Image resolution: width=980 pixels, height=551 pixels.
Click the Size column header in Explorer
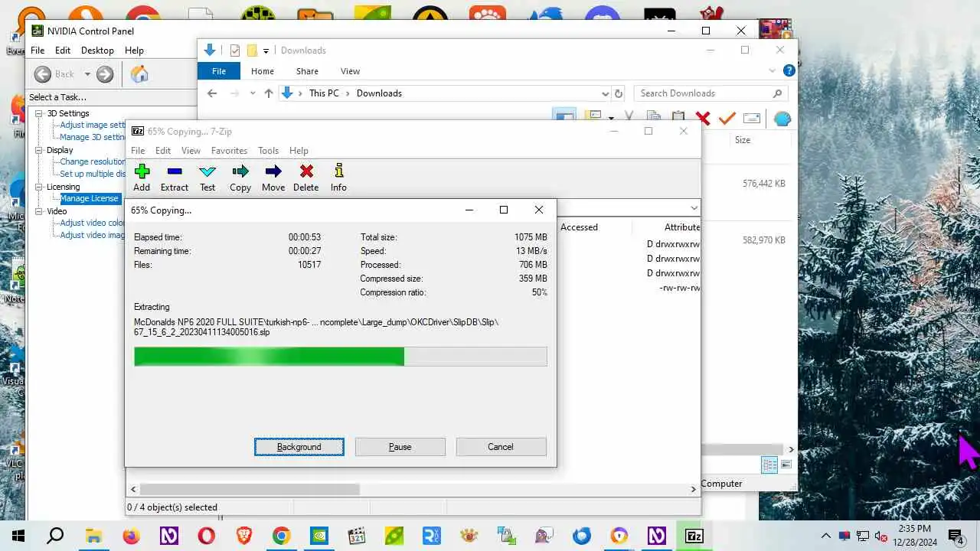[x=743, y=140]
